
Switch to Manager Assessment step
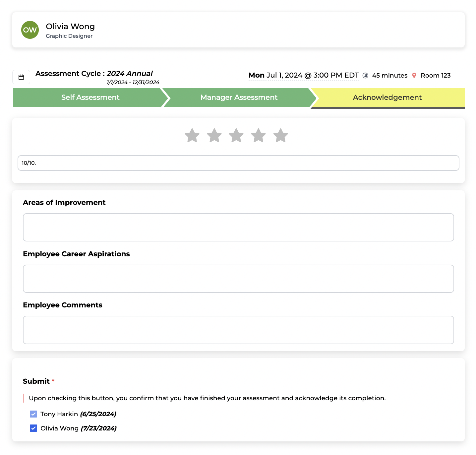coord(239,97)
